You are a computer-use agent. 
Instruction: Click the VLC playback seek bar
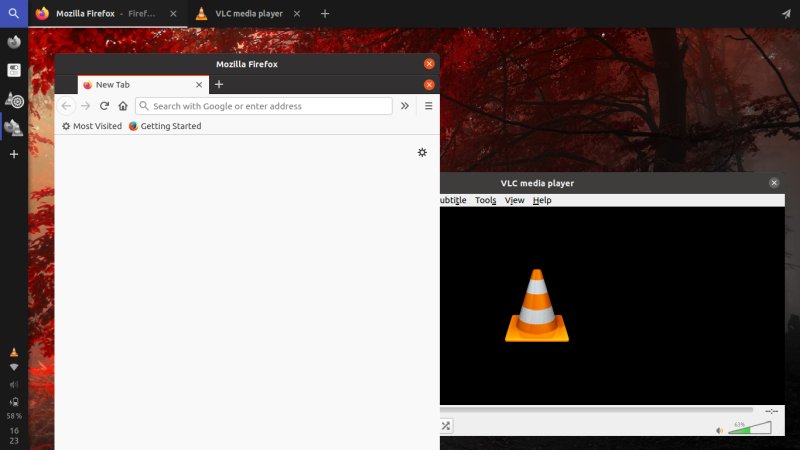tap(596, 410)
